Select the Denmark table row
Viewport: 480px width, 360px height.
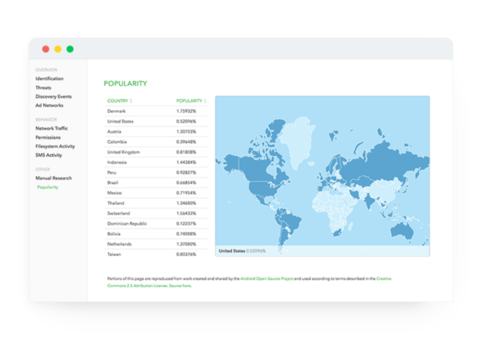pyautogui.click(x=156, y=111)
